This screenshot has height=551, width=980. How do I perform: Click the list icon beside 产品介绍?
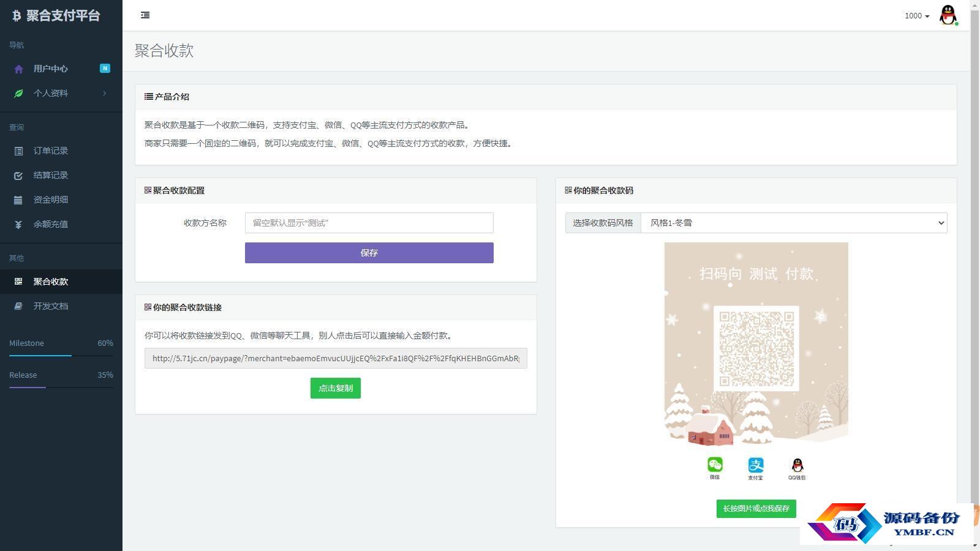tap(148, 97)
